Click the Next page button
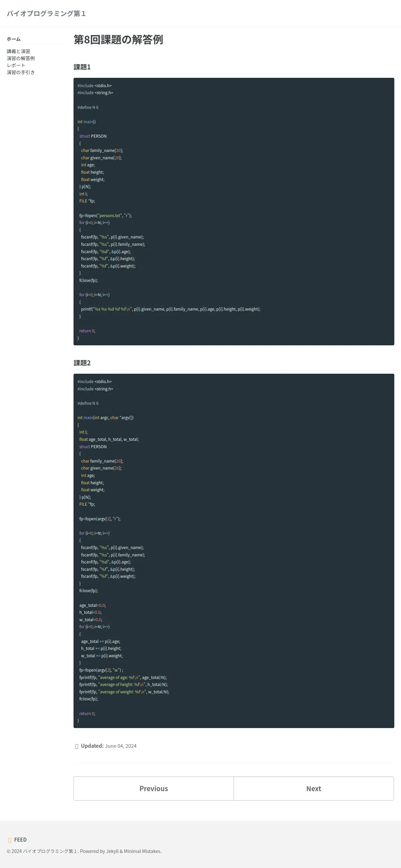Screen dimensions: 401x868 point(314,789)
